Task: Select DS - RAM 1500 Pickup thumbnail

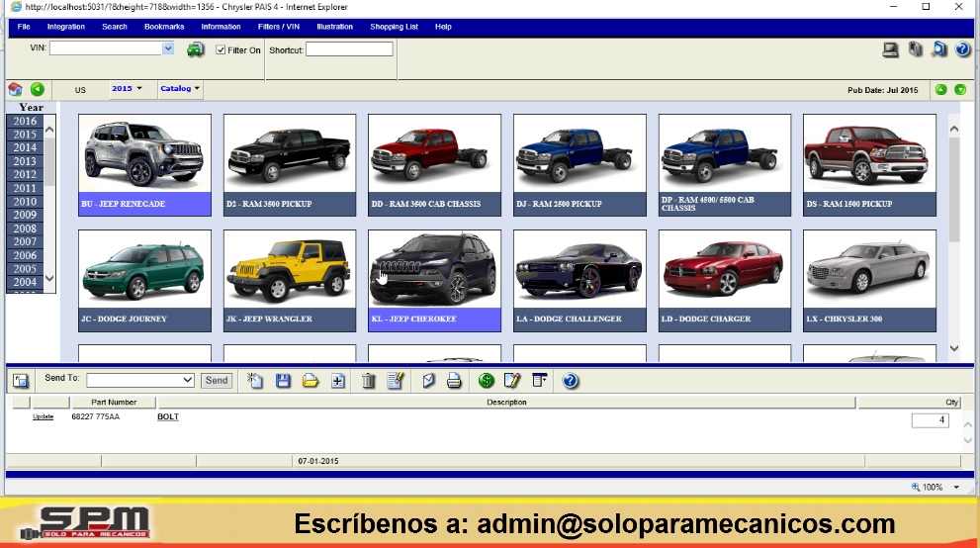Action: click(x=869, y=165)
